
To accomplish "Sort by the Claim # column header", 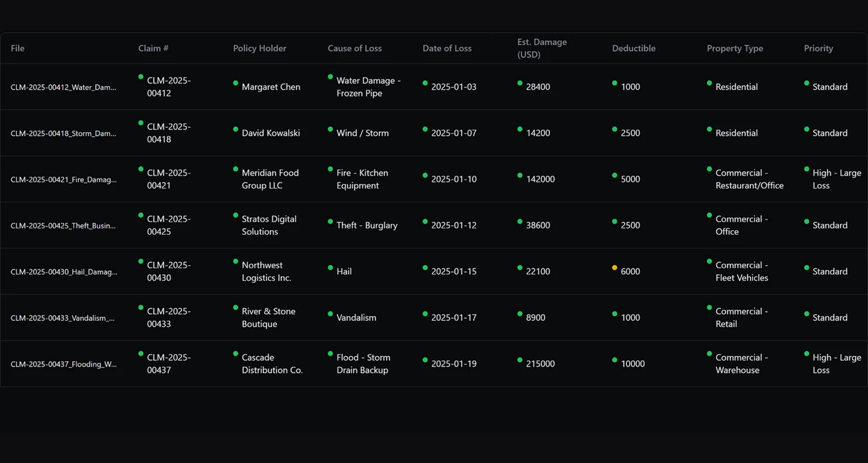I will [x=153, y=48].
